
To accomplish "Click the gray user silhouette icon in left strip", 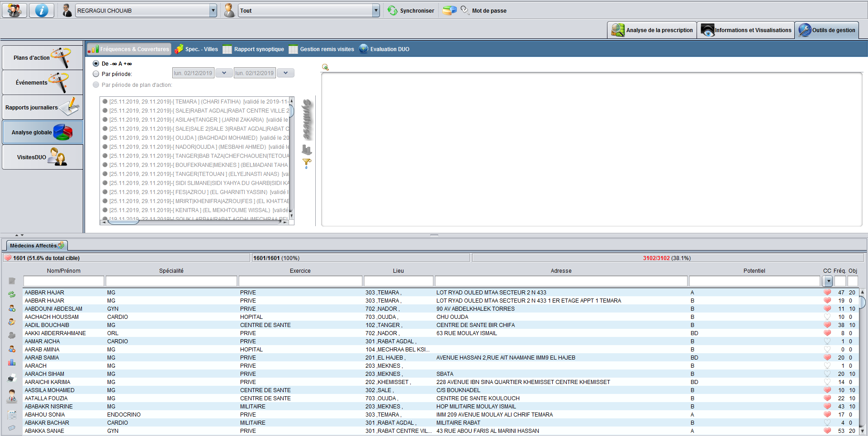I will [x=12, y=336].
